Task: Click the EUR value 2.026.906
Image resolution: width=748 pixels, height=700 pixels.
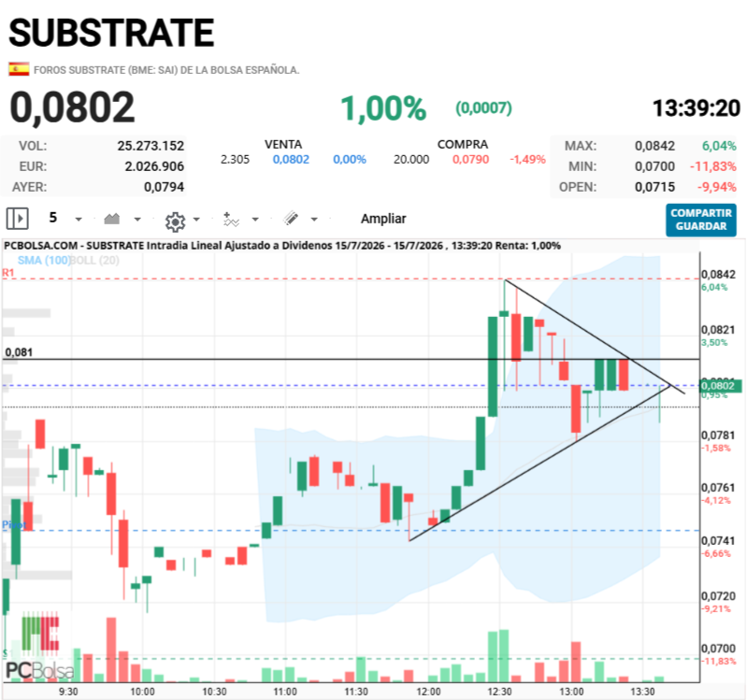Action: [154, 166]
